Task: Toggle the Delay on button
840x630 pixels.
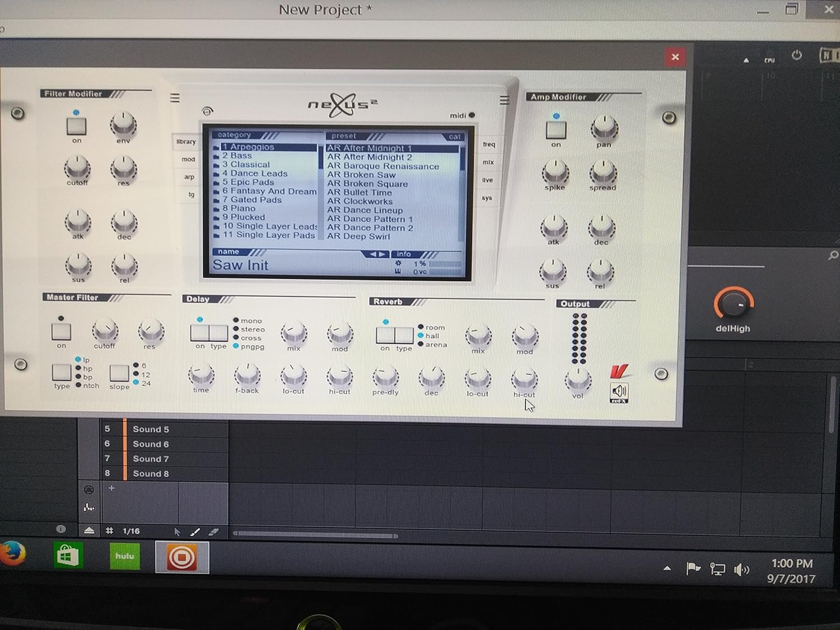Action: point(200,333)
